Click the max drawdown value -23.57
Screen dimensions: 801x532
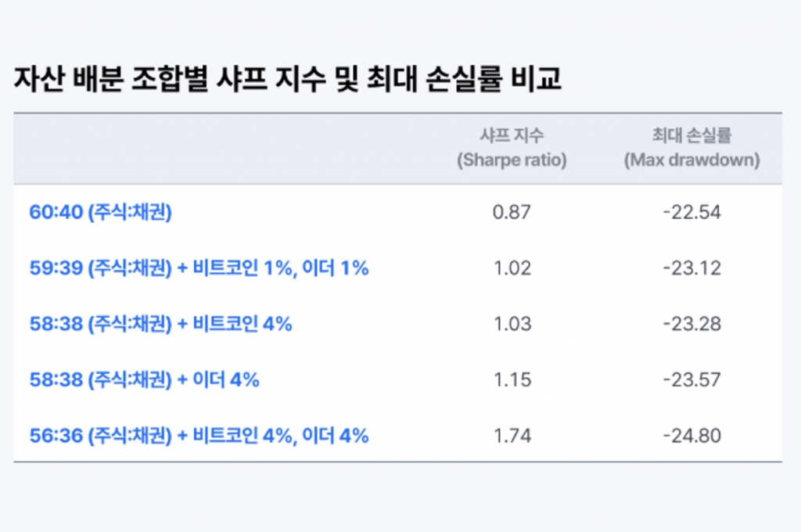tap(691, 379)
